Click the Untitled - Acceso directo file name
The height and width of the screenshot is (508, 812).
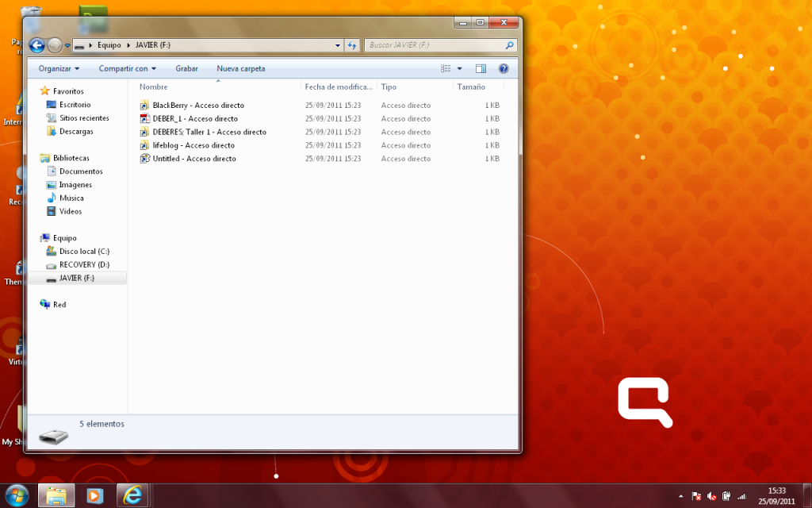194,159
